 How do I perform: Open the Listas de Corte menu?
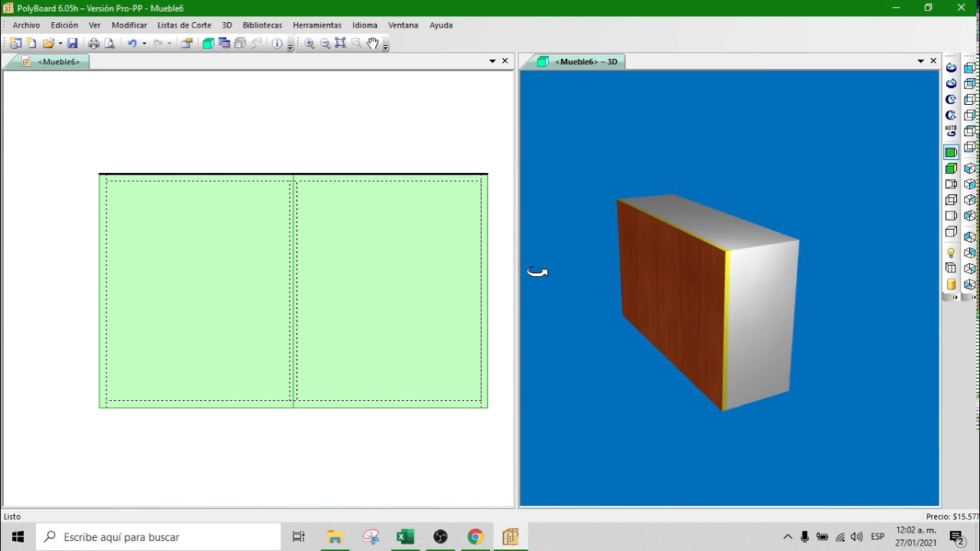point(185,25)
